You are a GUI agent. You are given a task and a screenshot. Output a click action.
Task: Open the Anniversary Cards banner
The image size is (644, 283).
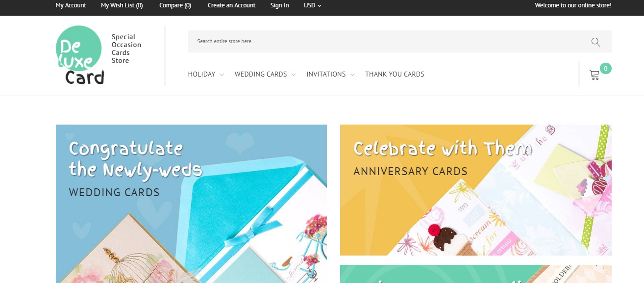476,190
